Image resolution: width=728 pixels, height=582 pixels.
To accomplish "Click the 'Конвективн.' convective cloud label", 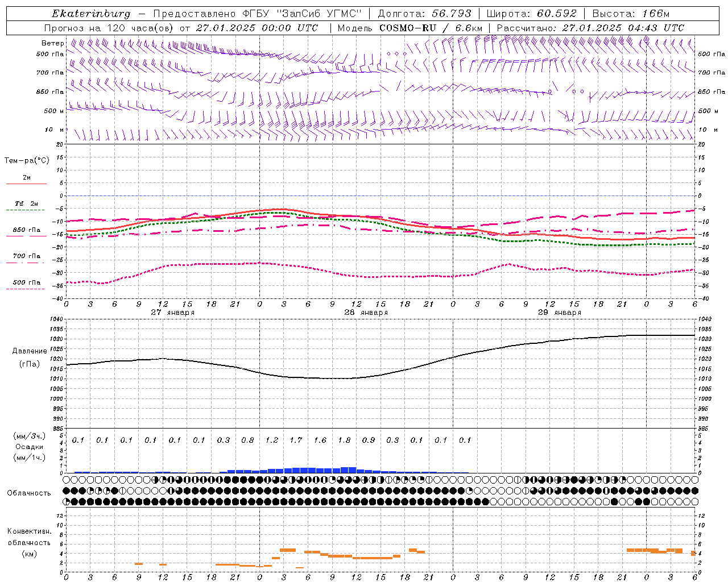I will 29,531.
